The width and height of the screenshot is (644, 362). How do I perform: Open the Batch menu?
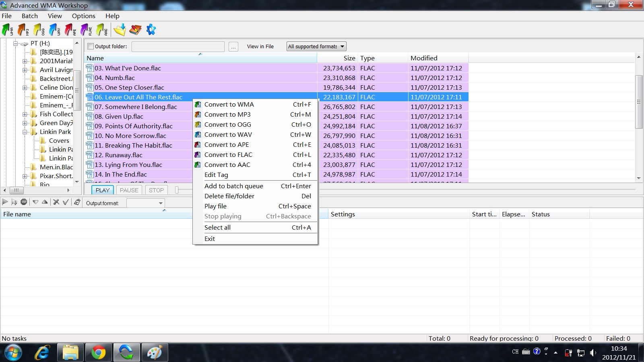(30, 16)
